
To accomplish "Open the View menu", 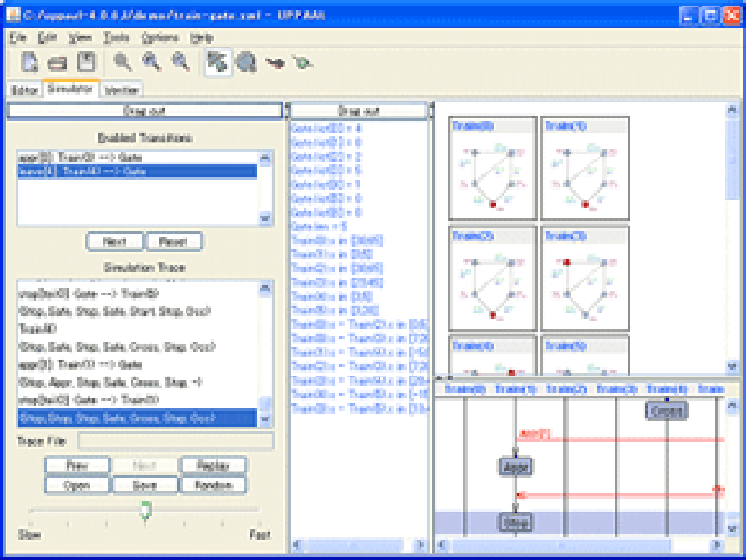I will pos(80,37).
